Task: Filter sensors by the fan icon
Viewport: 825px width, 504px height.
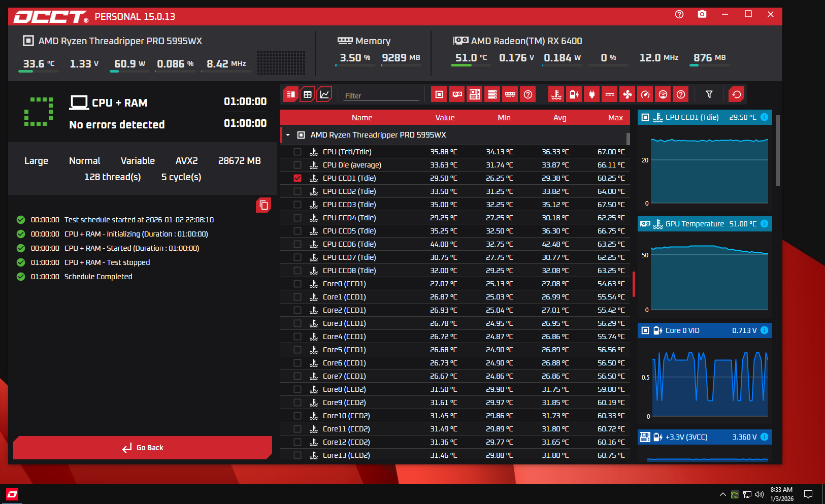Action: tap(628, 94)
